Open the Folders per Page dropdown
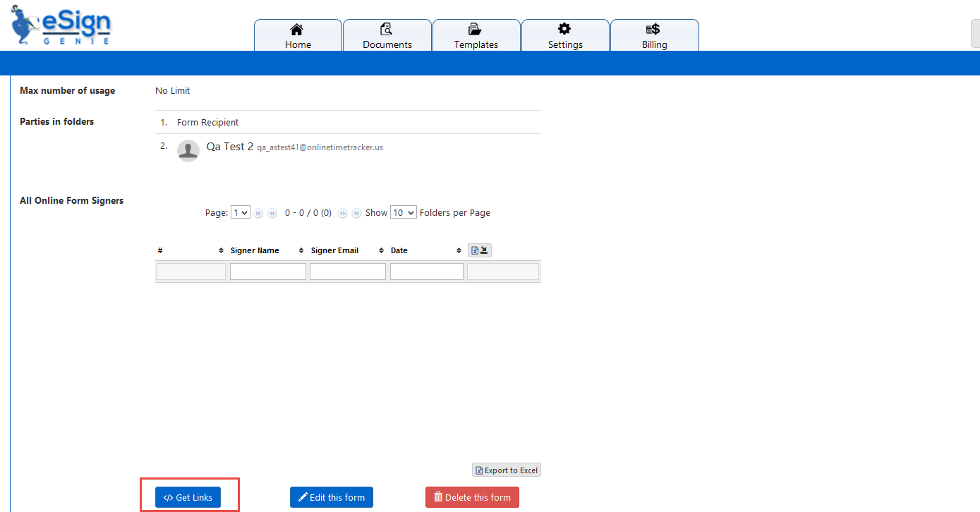Image resolution: width=980 pixels, height=512 pixels. [x=403, y=212]
